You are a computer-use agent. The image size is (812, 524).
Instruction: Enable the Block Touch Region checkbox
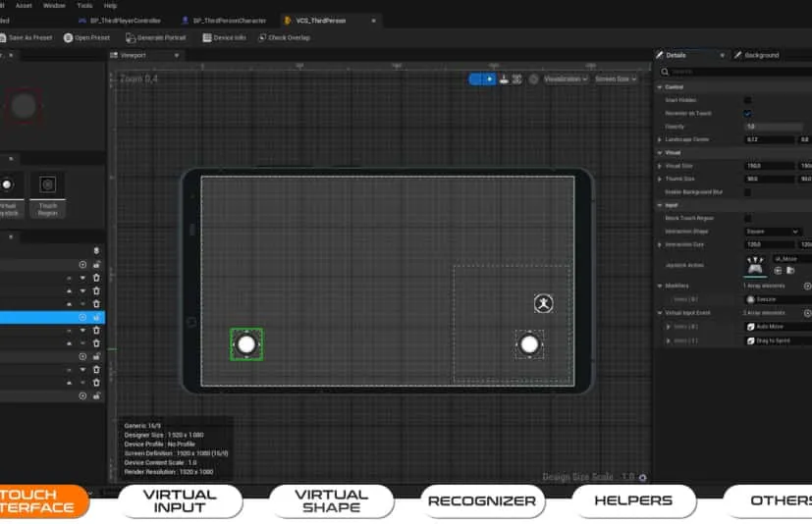747,218
